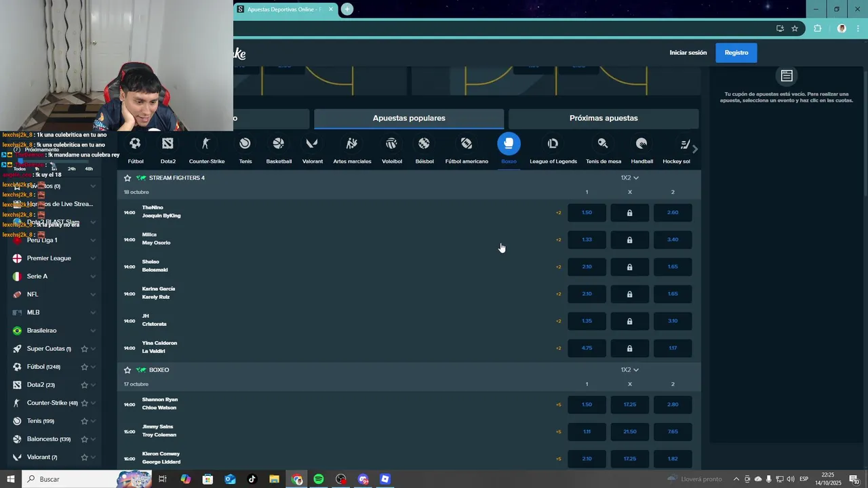Open browser profile avatar

coord(842,28)
